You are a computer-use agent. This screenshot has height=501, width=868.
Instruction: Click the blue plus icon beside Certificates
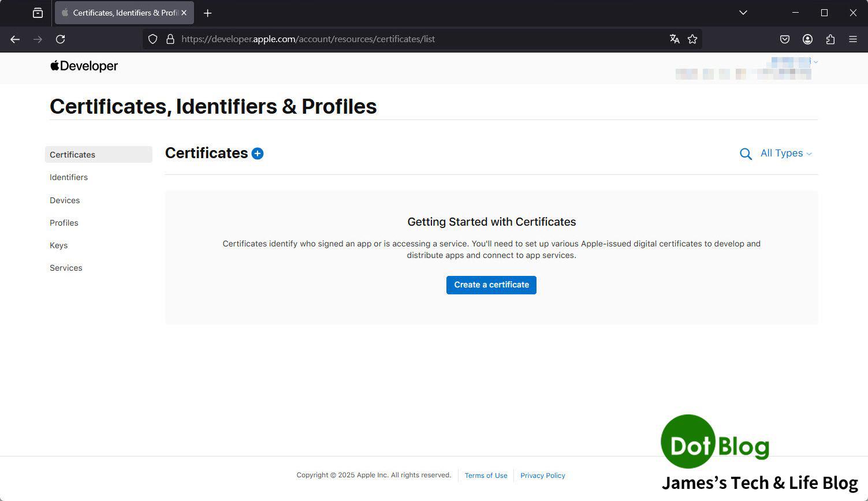tap(258, 154)
